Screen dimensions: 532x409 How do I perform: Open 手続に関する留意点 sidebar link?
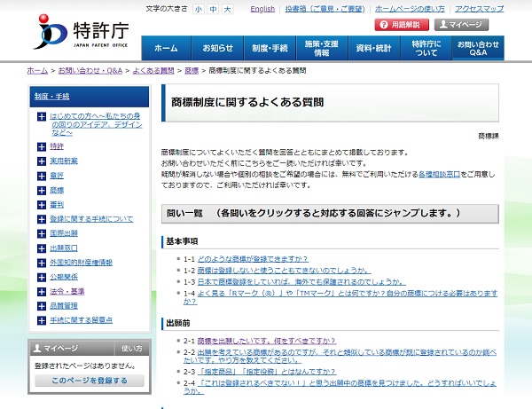pyautogui.click(x=81, y=320)
